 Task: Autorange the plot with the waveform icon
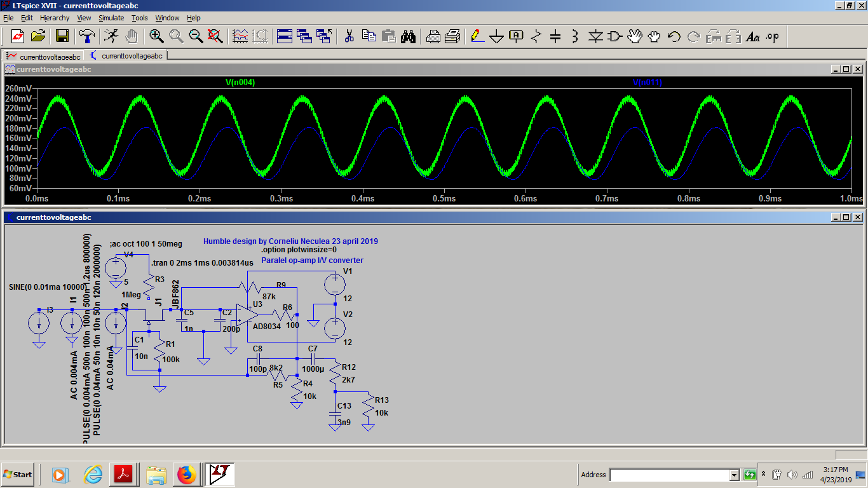(240, 36)
